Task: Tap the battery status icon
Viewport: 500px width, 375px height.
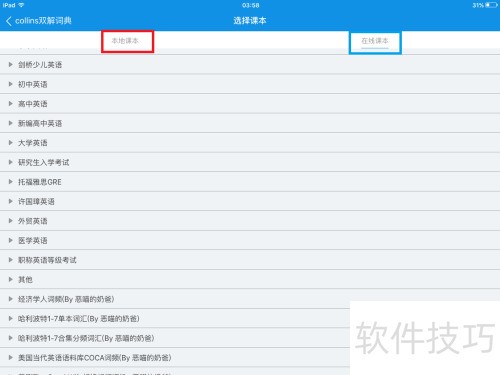Action: pyautogui.click(x=492, y=5)
